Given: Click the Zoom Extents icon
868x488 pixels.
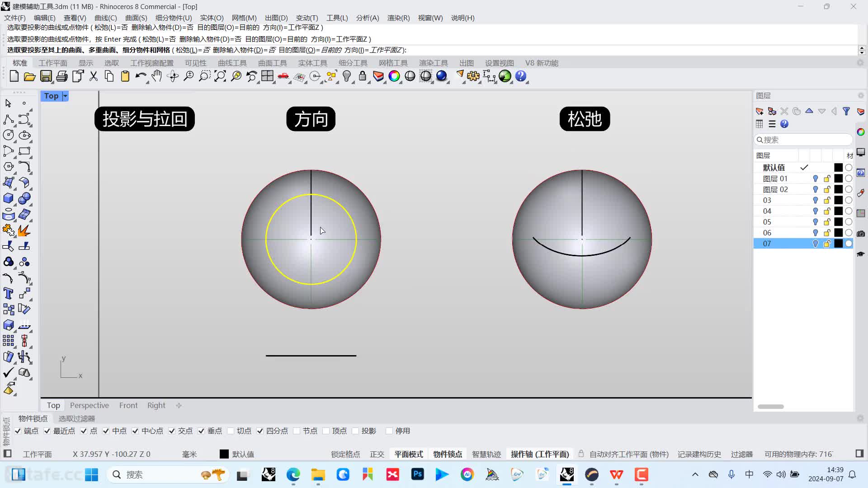Looking at the screenshot, I should click(220, 76).
